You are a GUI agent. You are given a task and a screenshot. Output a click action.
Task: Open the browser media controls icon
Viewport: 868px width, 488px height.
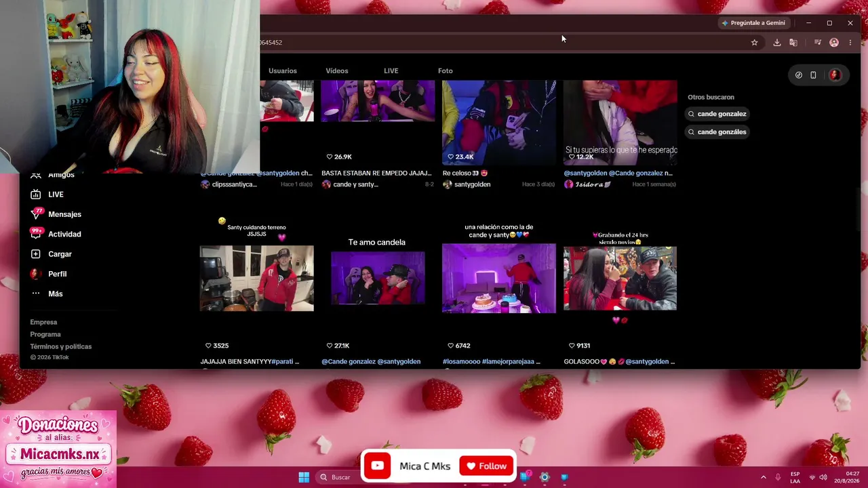pyautogui.click(x=818, y=43)
